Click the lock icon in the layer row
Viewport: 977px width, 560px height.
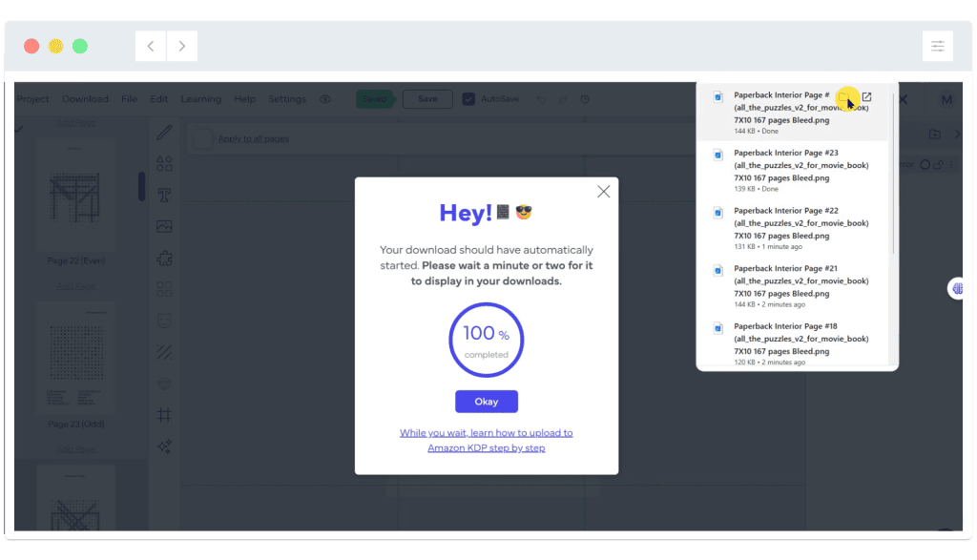pyautogui.click(x=939, y=165)
